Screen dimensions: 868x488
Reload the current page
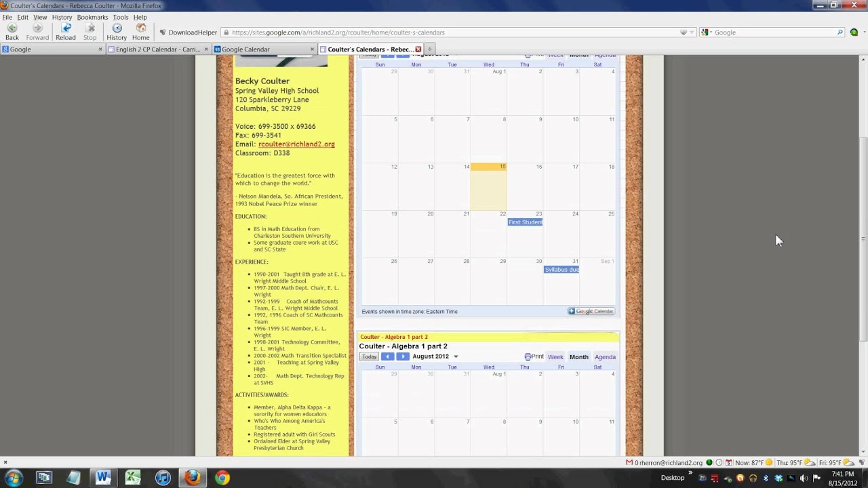66,32
